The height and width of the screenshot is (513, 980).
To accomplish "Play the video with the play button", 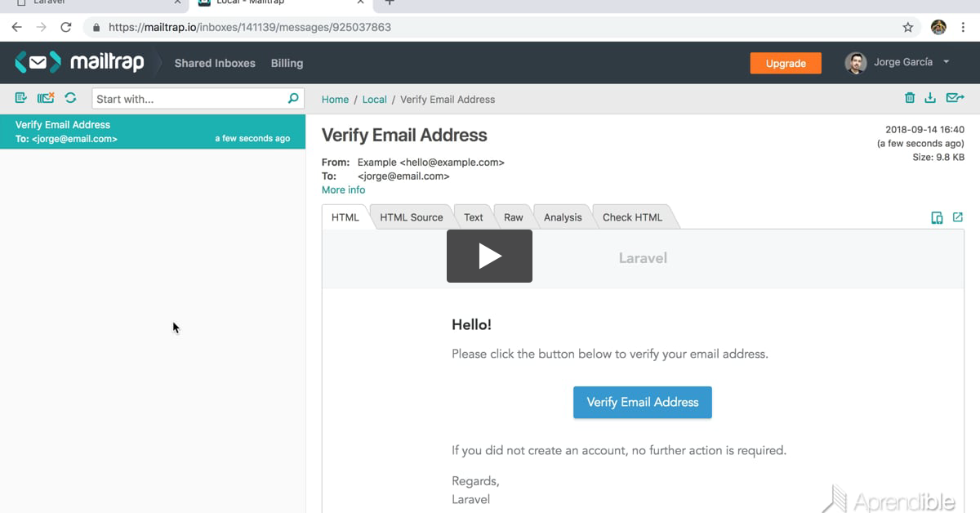I will click(x=489, y=256).
